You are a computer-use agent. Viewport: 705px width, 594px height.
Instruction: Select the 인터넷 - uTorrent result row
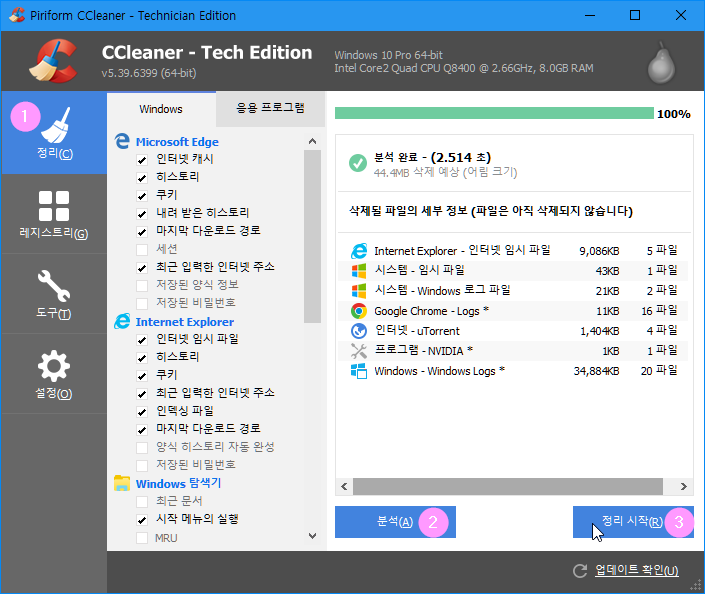tap(514, 331)
